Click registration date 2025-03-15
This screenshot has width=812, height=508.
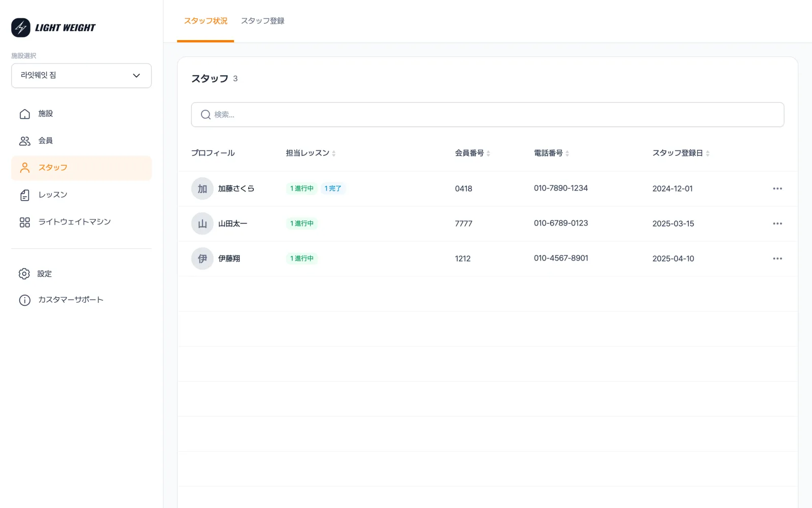click(x=673, y=224)
